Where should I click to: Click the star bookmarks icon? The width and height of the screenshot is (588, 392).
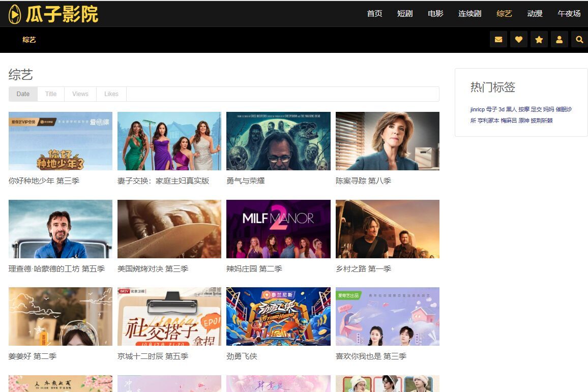coord(539,40)
